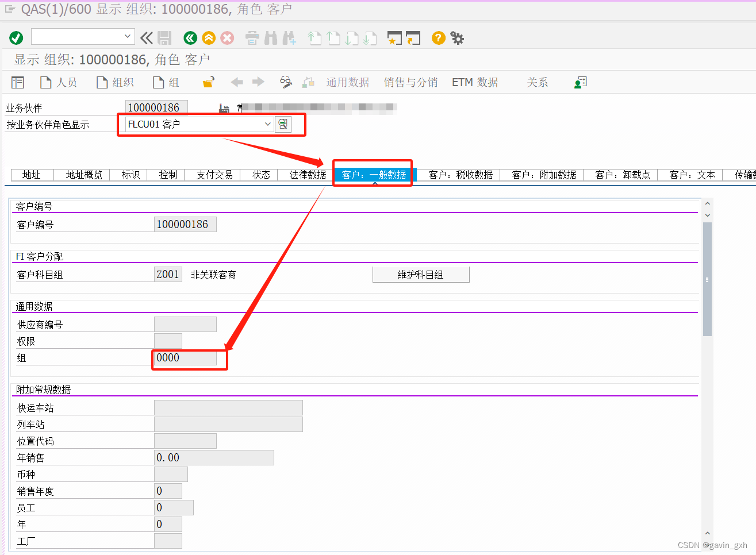
Task: Click the 位置代码 field
Action: [185, 441]
